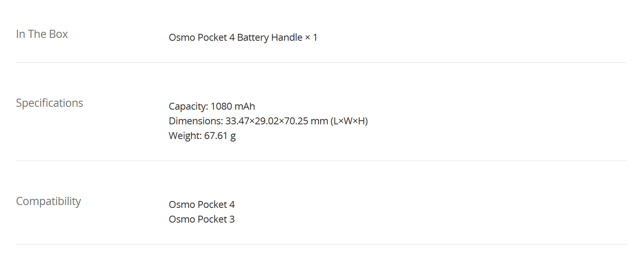This screenshot has width=644, height=256.
Task: Select Osmo Pocket 4 under Compatibility
Action: tap(202, 205)
